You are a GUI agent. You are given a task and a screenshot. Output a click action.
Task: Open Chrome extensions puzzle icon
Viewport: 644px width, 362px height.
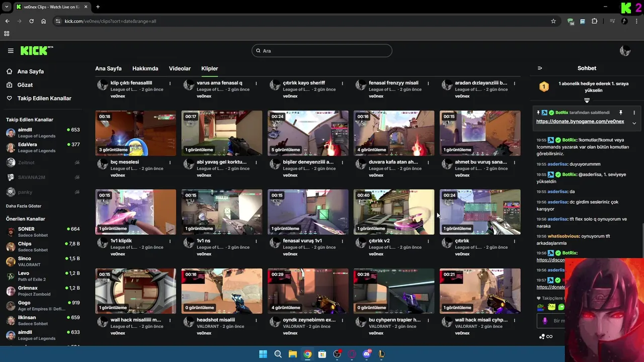(595, 21)
